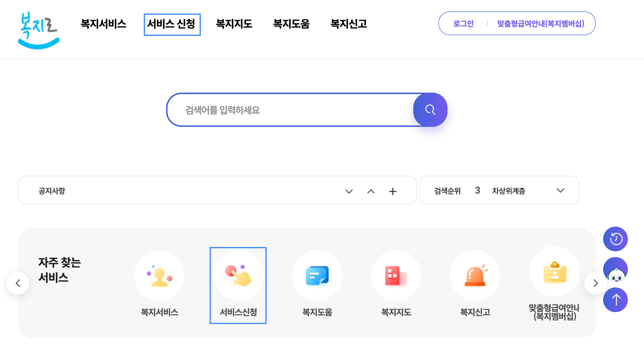Open 복지지도 via the red building icon
Image resolution: width=644 pixels, height=353 pixels.
click(396, 276)
